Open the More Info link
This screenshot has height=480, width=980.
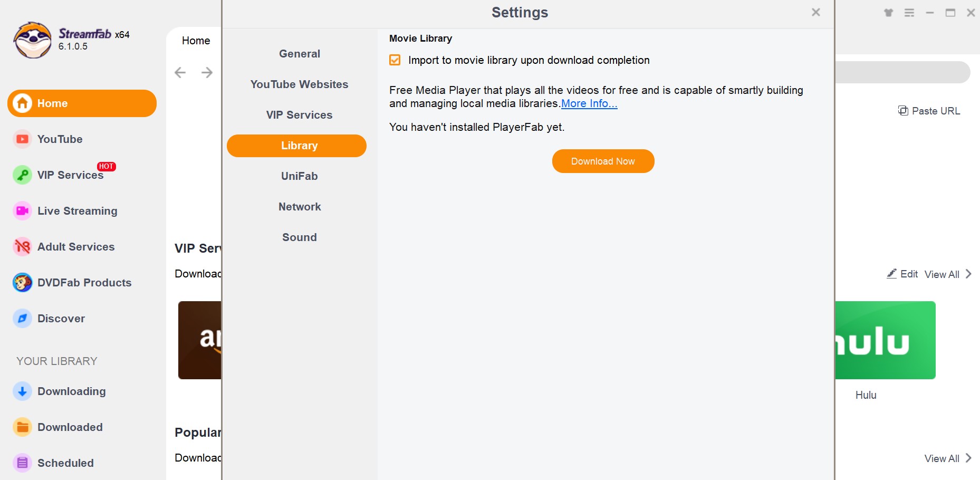click(589, 103)
